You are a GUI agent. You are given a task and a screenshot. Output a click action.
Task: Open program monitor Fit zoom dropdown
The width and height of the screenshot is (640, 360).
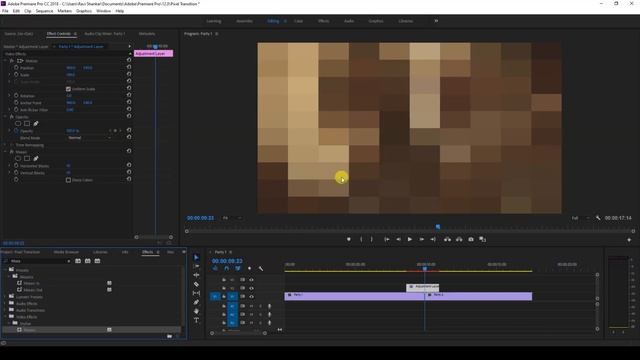232,218
